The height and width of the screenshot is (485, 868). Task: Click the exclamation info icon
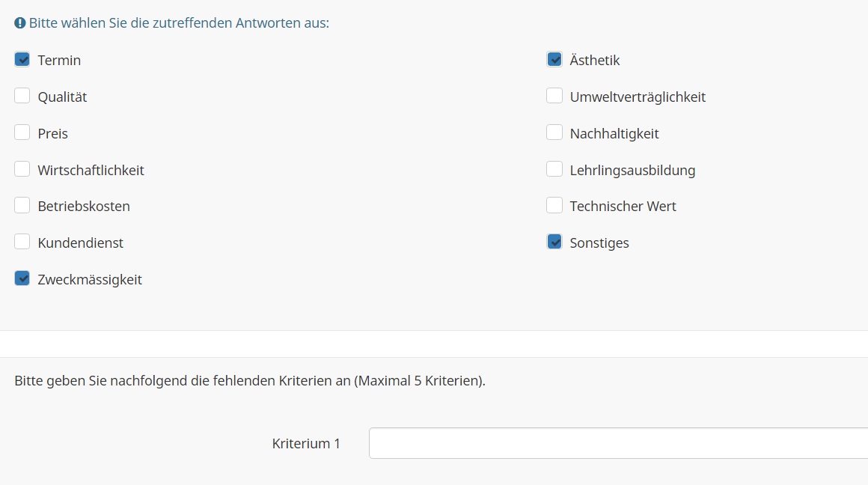[x=20, y=23]
